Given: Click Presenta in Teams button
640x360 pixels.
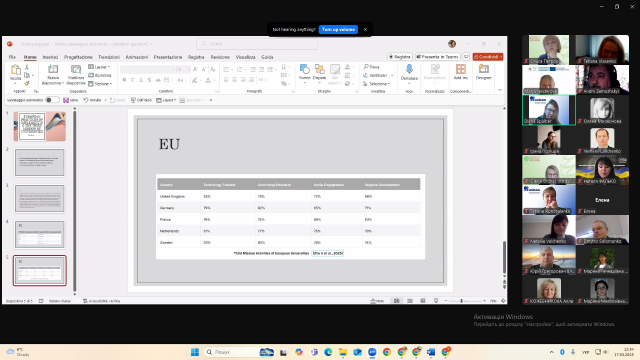Looking at the screenshot, I should (x=438, y=57).
